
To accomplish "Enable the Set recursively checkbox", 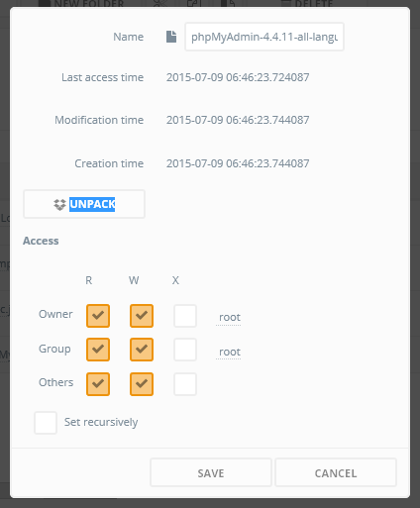I will [46, 423].
